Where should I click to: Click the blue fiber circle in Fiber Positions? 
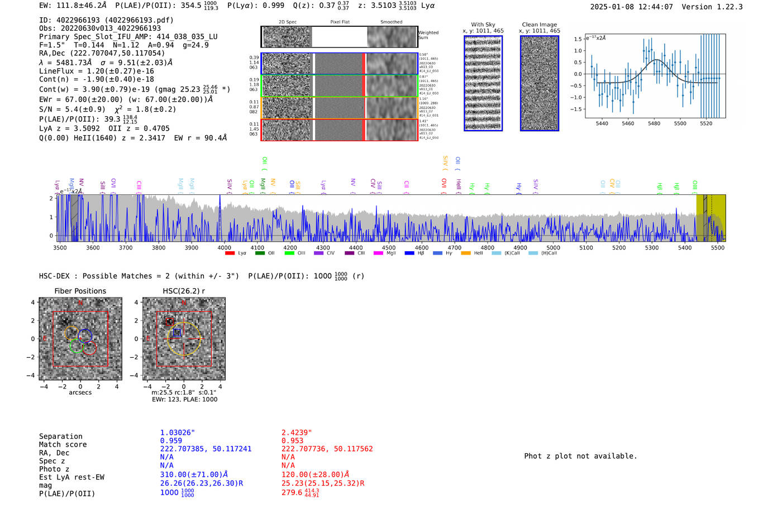85,336
